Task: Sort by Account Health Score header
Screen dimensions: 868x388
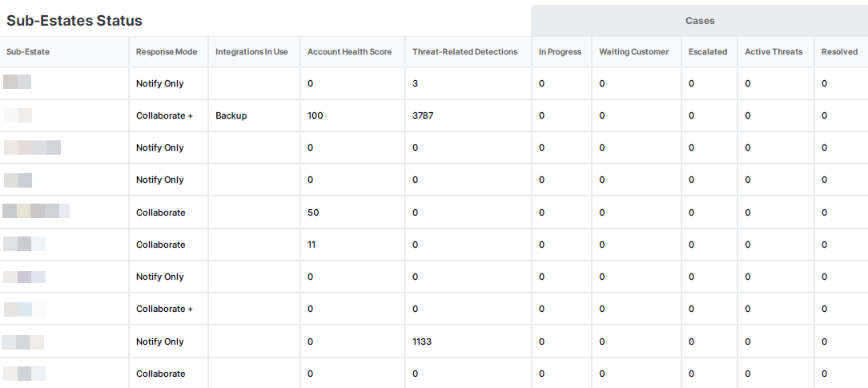Action: (350, 52)
